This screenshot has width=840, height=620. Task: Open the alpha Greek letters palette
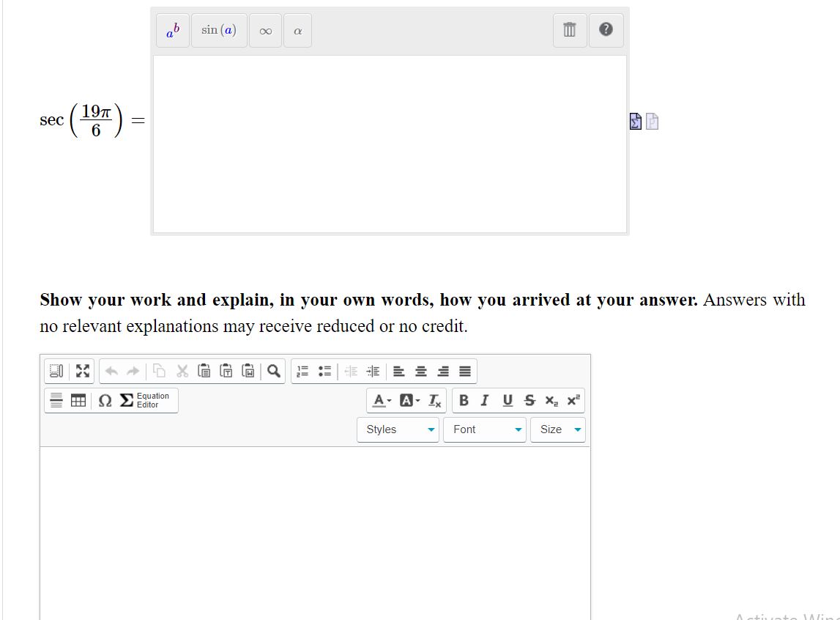pyautogui.click(x=297, y=31)
